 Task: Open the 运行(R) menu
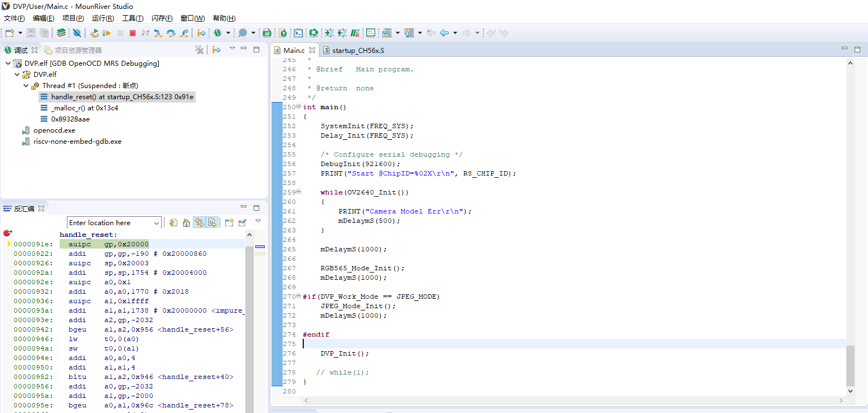coord(103,18)
